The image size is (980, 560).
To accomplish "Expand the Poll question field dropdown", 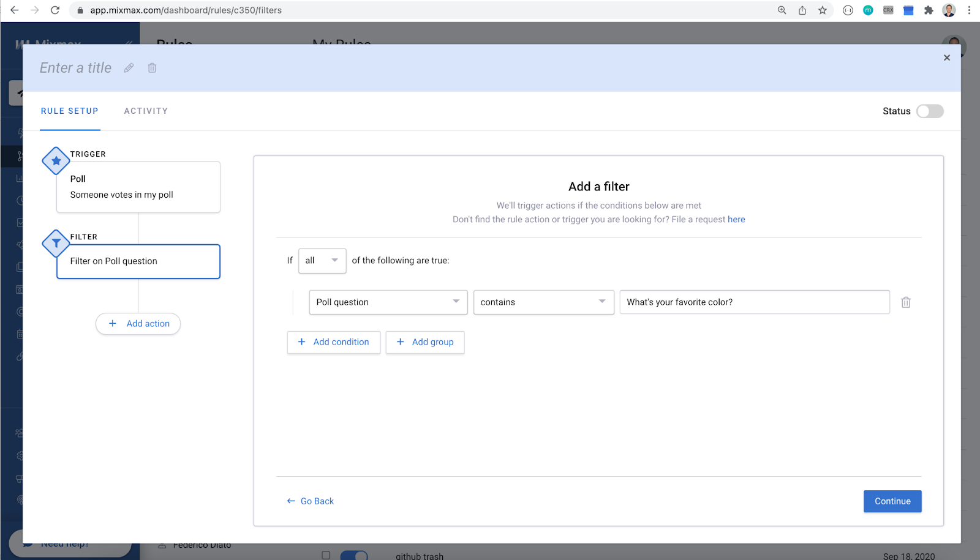I will click(388, 302).
